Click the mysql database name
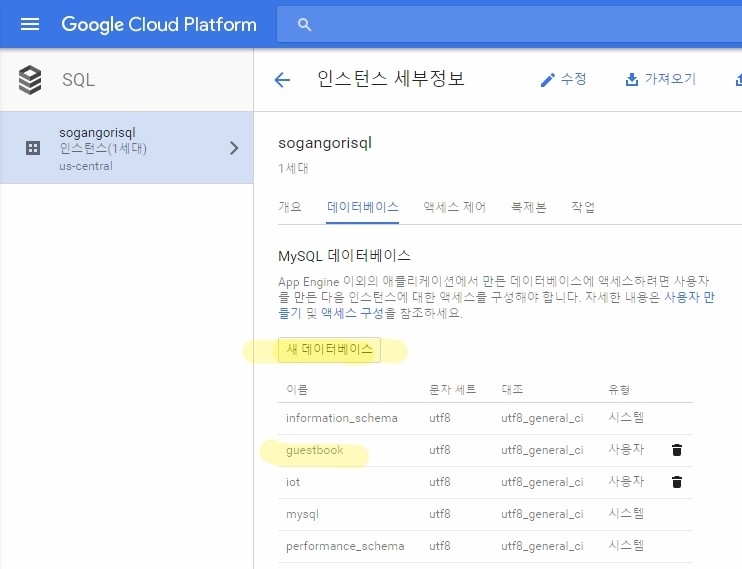 (302, 514)
